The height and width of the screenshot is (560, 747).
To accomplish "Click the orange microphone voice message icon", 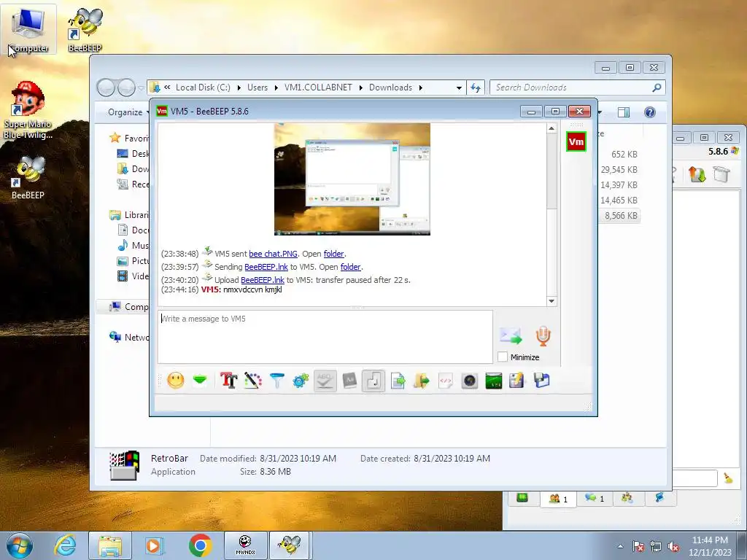I will (x=543, y=335).
